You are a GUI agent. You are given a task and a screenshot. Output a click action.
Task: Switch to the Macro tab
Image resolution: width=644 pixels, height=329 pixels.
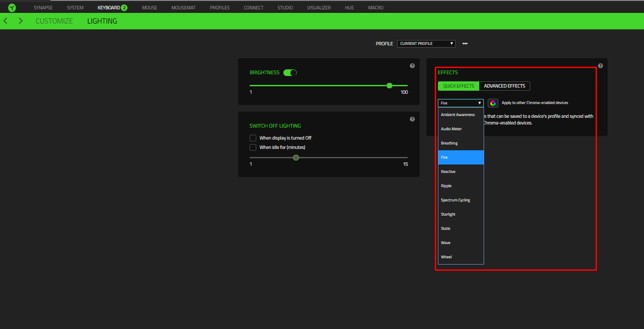(376, 8)
